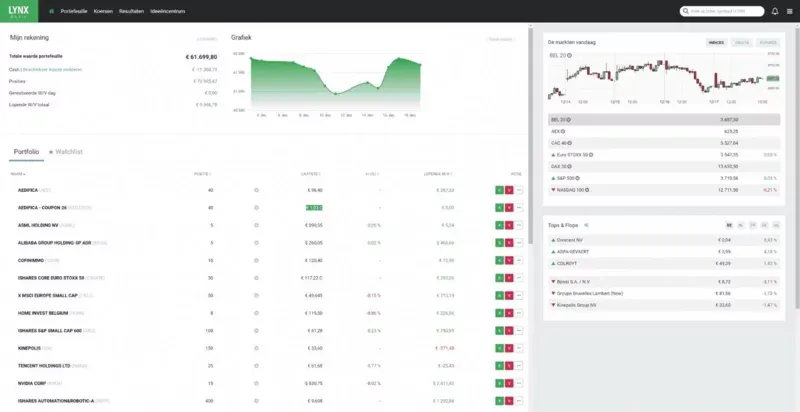Open the more-actions menu for KINEPOLIS
Viewport: 800px width, 412px height.
pos(519,348)
